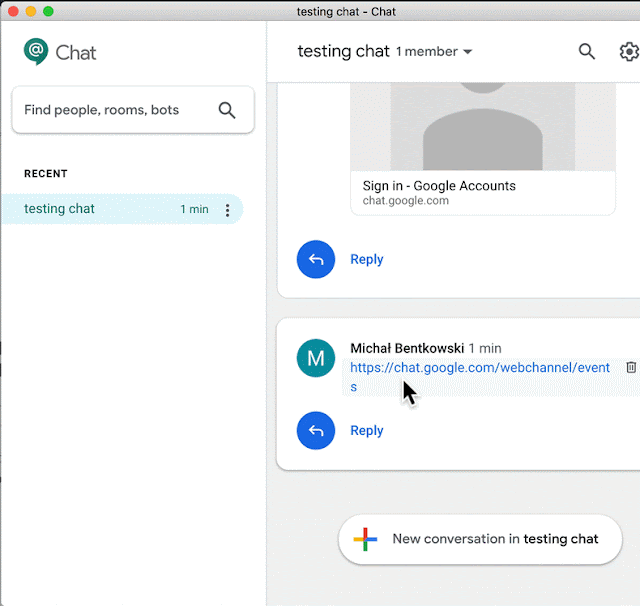Image resolution: width=640 pixels, height=606 pixels.
Task: Open search in the testing chat header
Action: 587,51
